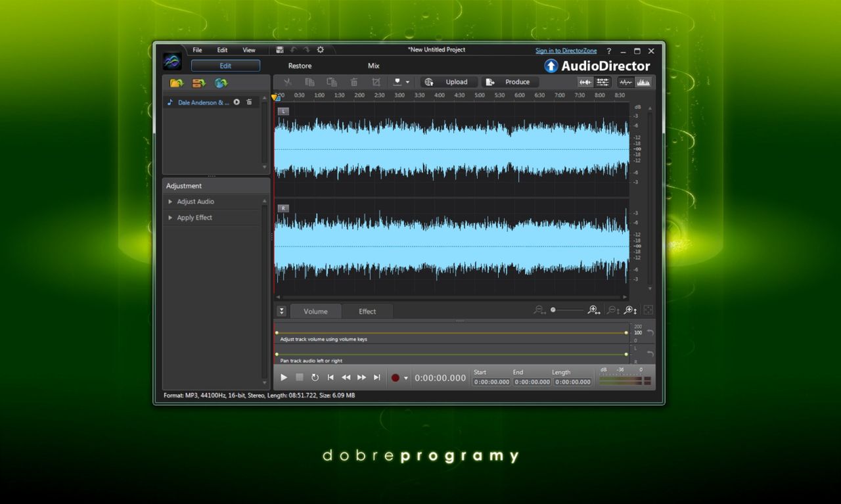This screenshot has height=504, width=841.
Task: Open preferences gear icon
Action: [x=321, y=50]
